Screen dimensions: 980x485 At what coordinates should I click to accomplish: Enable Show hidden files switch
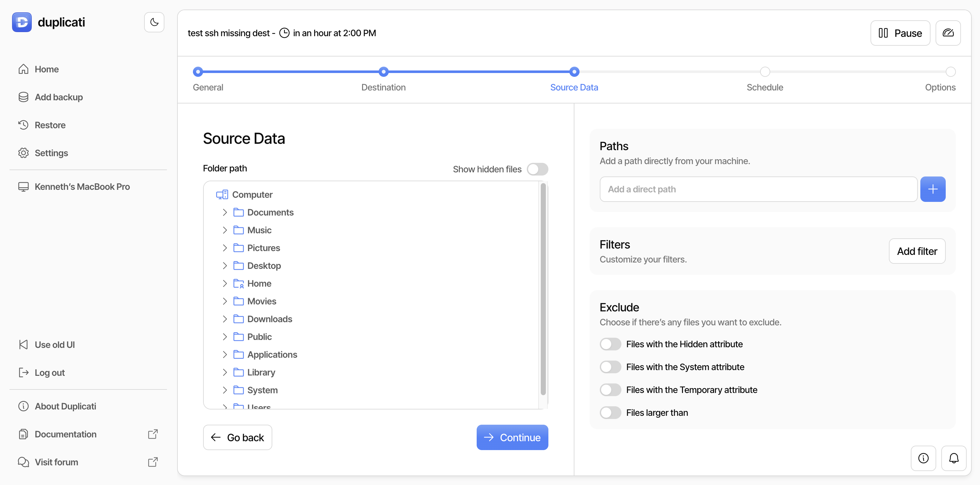537,169
